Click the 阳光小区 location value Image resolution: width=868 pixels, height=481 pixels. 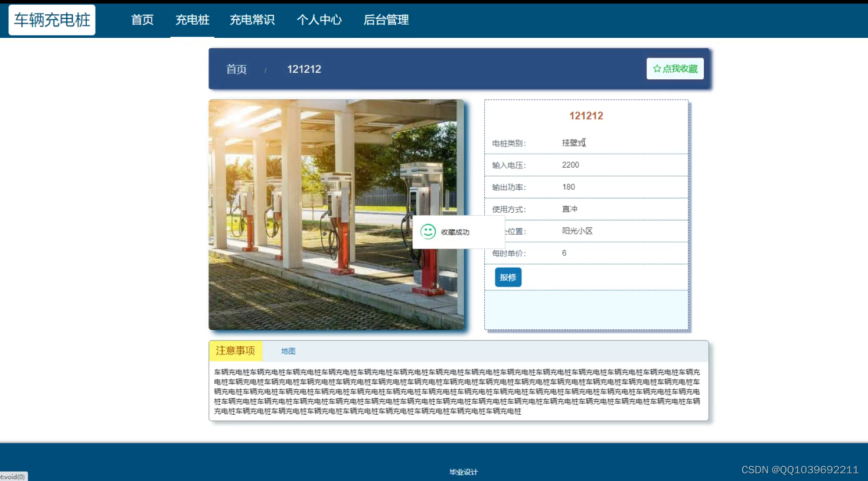pos(577,231)
